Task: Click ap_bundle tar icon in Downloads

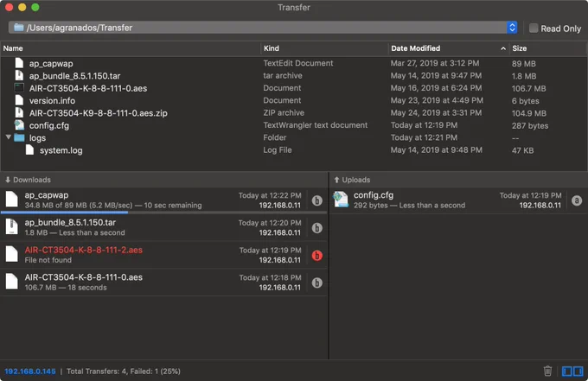Action: click(x=11, y=226)
